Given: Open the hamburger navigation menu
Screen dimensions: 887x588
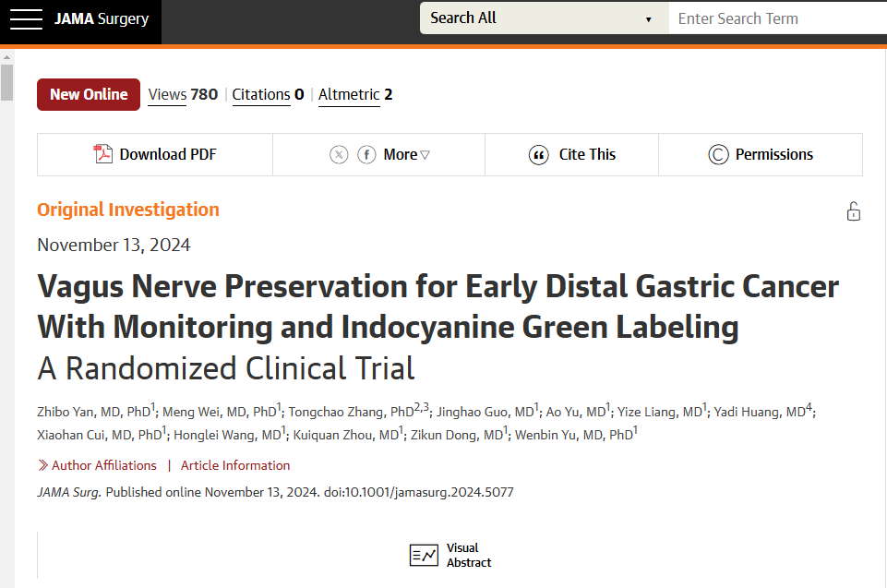Looking at the screenshot, I should coord(26,18).
